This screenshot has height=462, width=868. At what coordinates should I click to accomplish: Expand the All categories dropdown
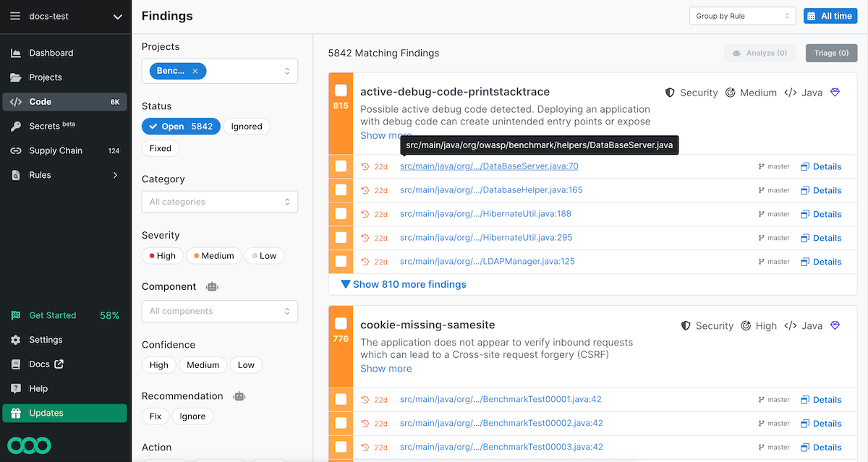[x=220, y=202]
